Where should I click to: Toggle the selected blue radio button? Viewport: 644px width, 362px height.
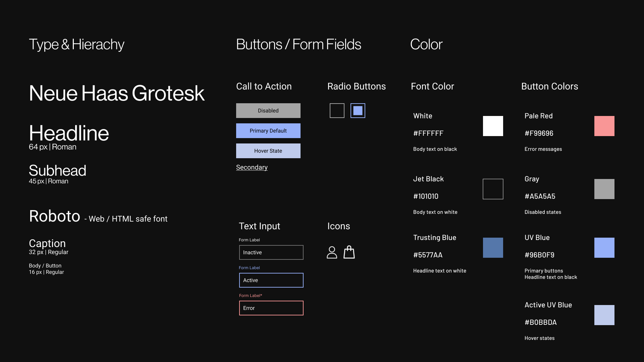pos(358,111)
